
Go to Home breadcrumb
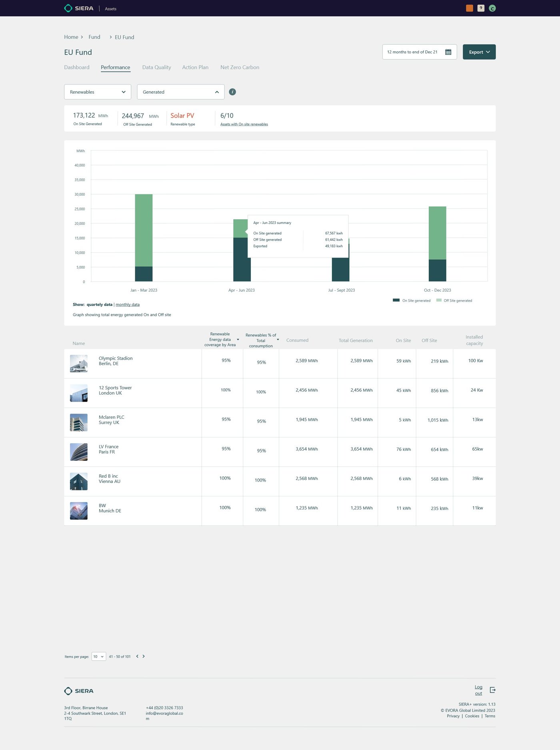(71, 37)
